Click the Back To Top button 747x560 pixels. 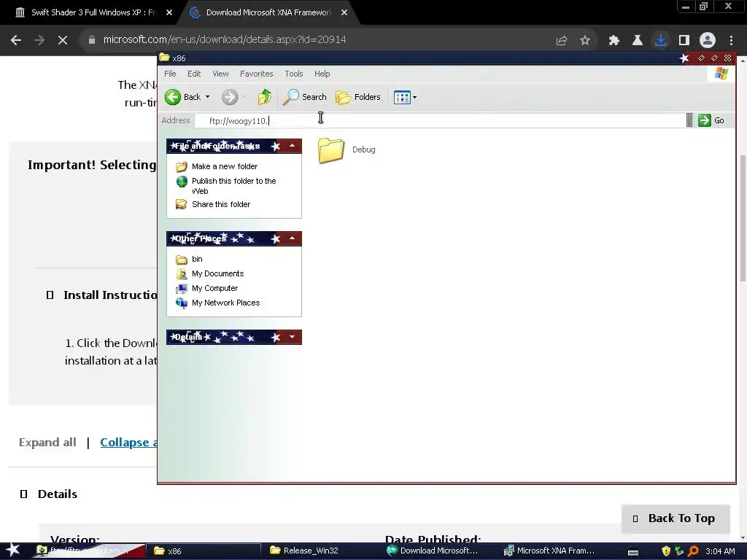click(676, 518)
